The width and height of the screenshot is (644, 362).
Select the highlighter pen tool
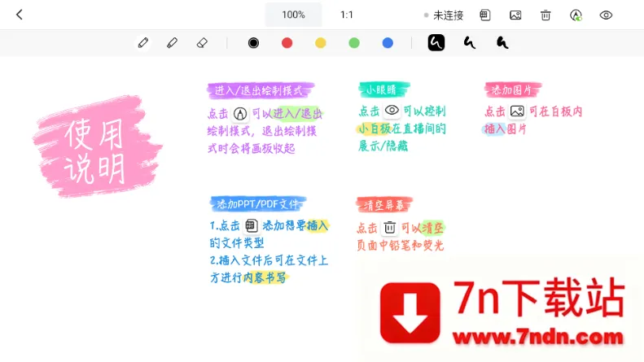click(172, 42)
